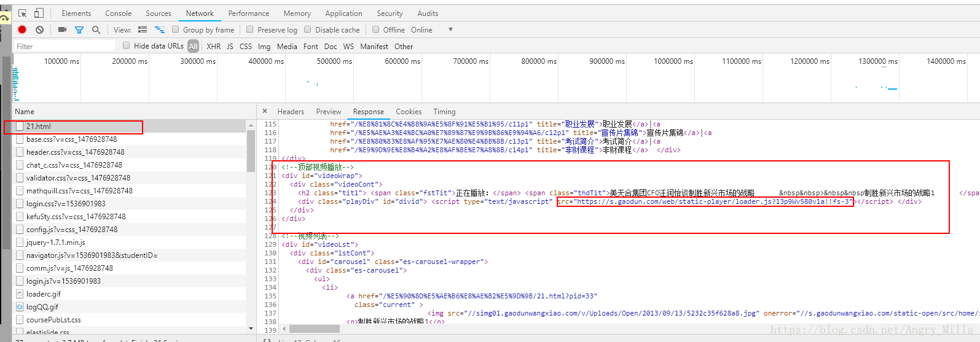This screenshot has height=342, width=980.
Task: Show overview waterfall view icon
Action: pyautogui.click(x=159, y=29)
